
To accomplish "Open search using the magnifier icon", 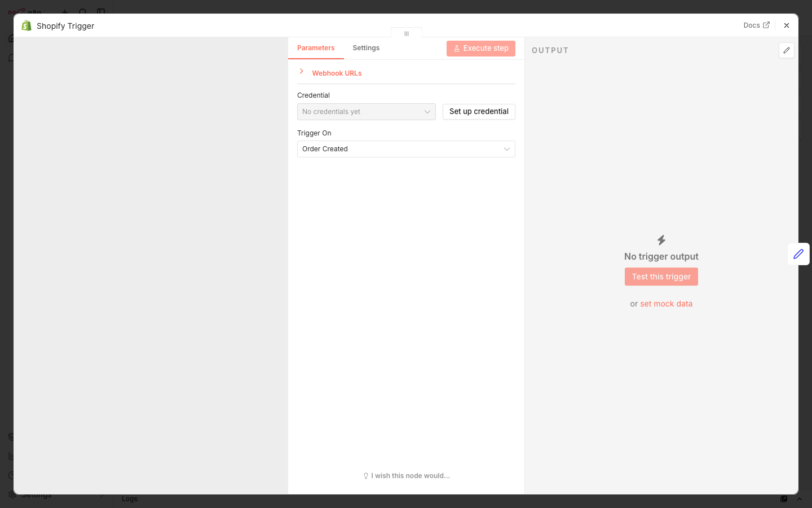I will (82, 12).
